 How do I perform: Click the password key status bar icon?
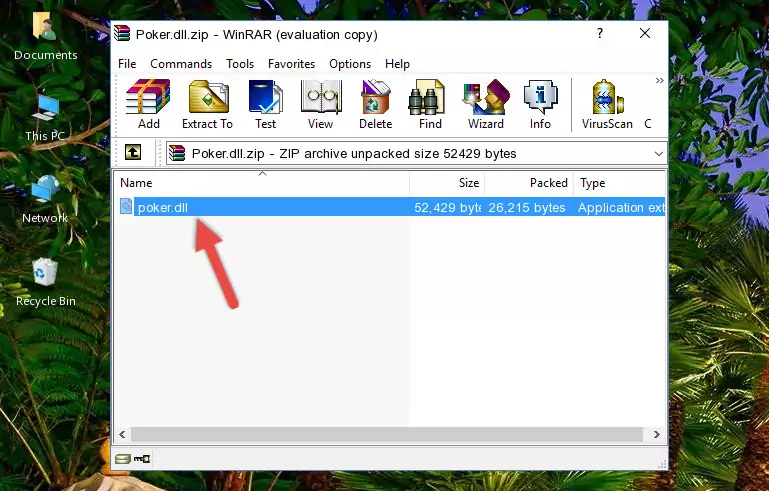point(142,459)
